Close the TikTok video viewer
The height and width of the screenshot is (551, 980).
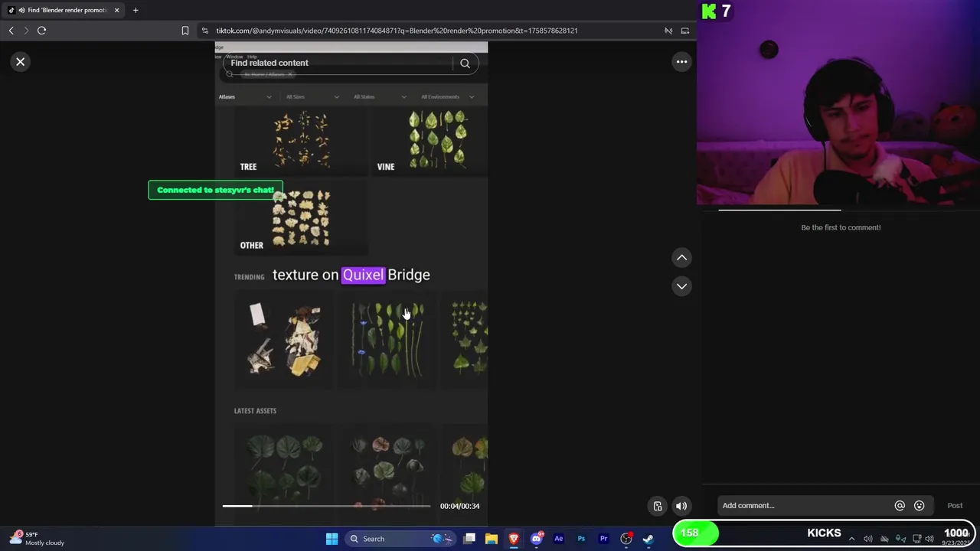(21, 61)
